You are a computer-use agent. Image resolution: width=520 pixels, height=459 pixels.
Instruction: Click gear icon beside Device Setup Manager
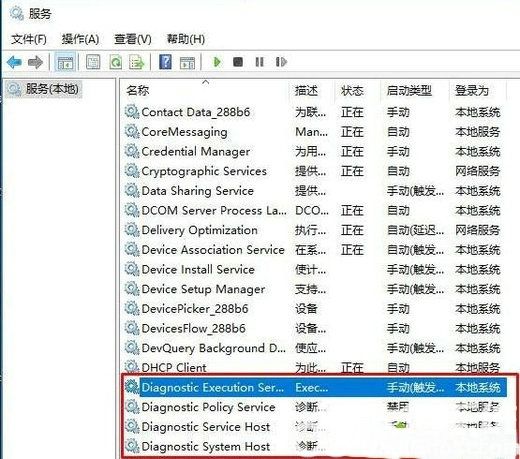click(x=132, y=289)
